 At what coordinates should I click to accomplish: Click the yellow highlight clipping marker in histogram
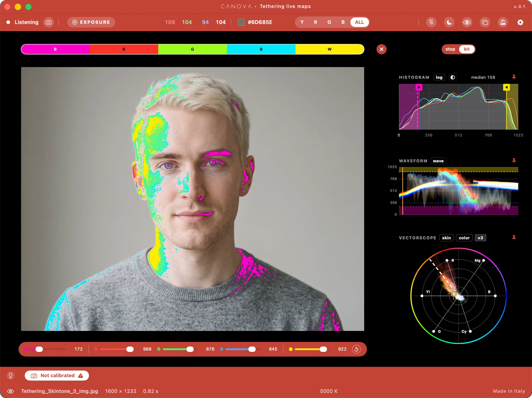(507, 87)
